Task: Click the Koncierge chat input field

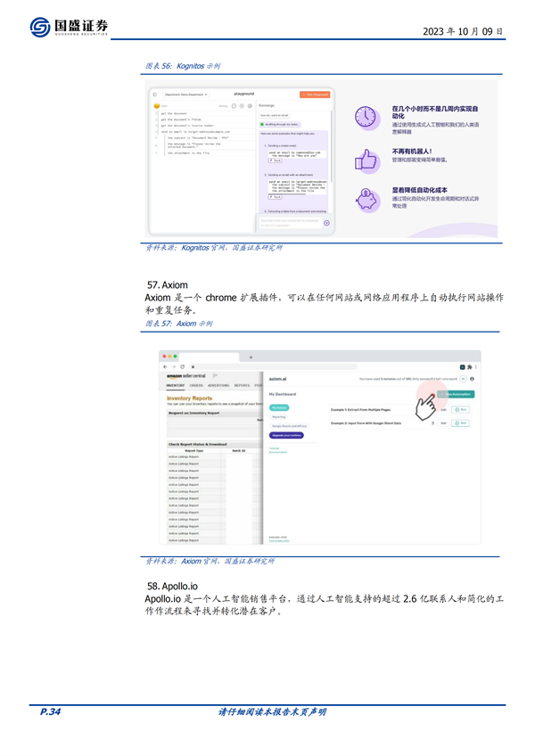Action: [290, 222]
